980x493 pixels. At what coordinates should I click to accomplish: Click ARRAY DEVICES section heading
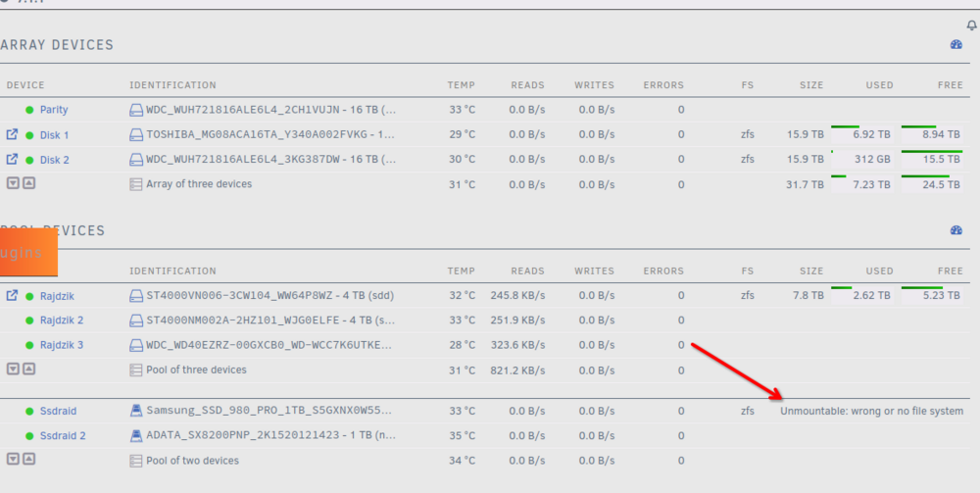[57, 45]
